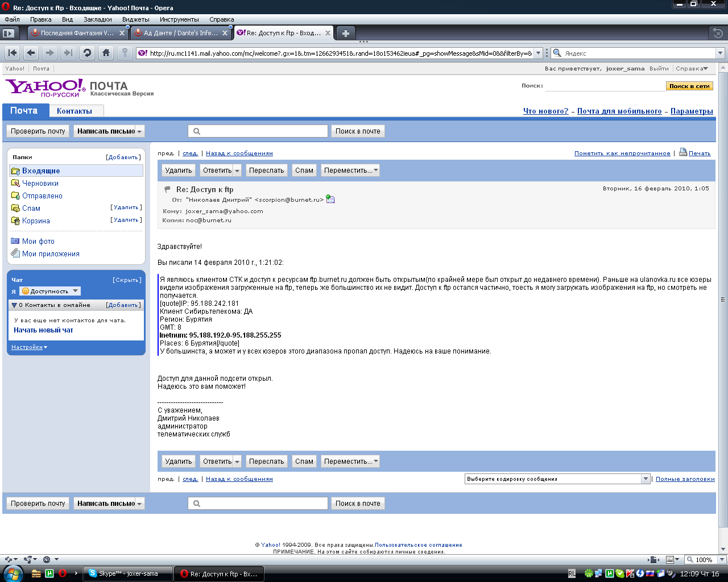Open the message encoding selector
The height and width of the screenshot is (582, 728).
click(557, 479)
